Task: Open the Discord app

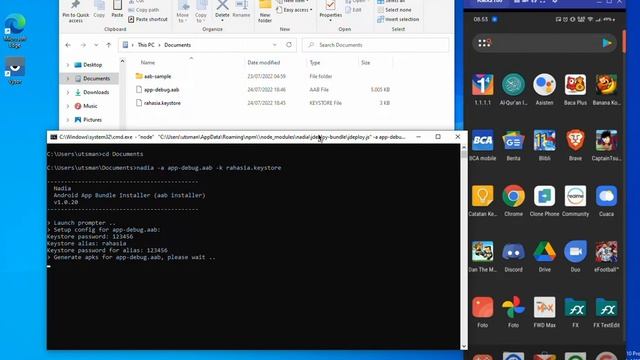Action: [513, 251]
